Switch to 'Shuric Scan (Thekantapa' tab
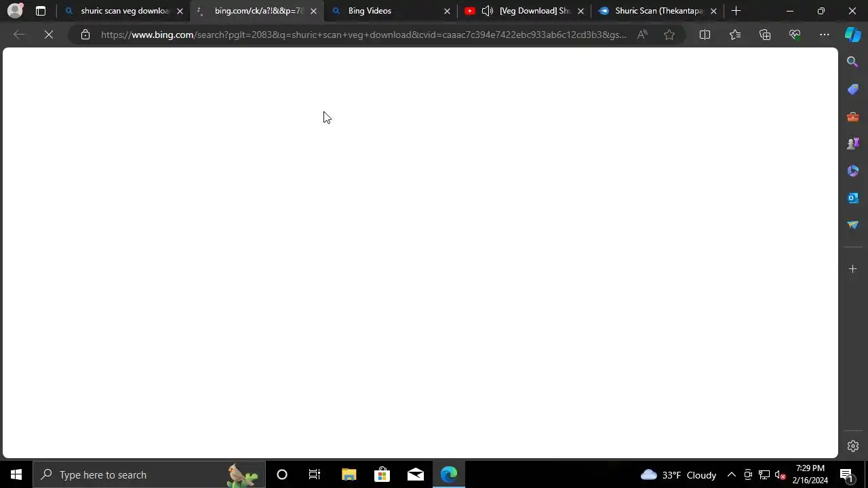 (658, 11)
